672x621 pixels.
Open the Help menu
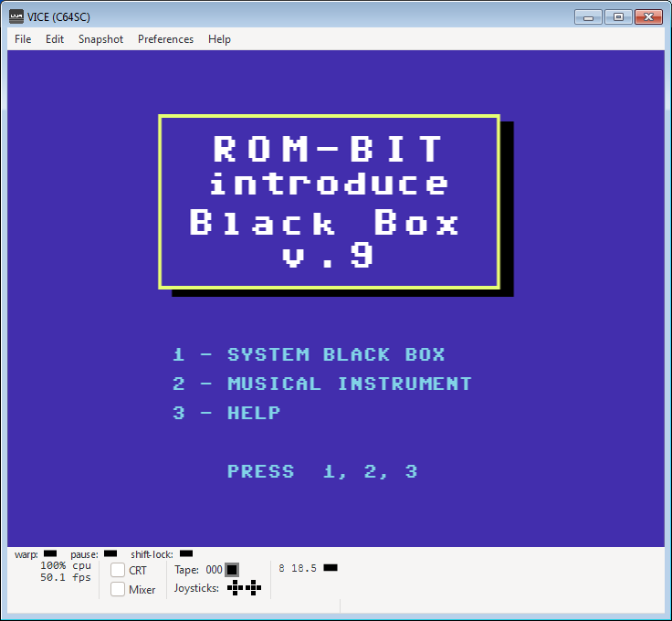point(219,39)
